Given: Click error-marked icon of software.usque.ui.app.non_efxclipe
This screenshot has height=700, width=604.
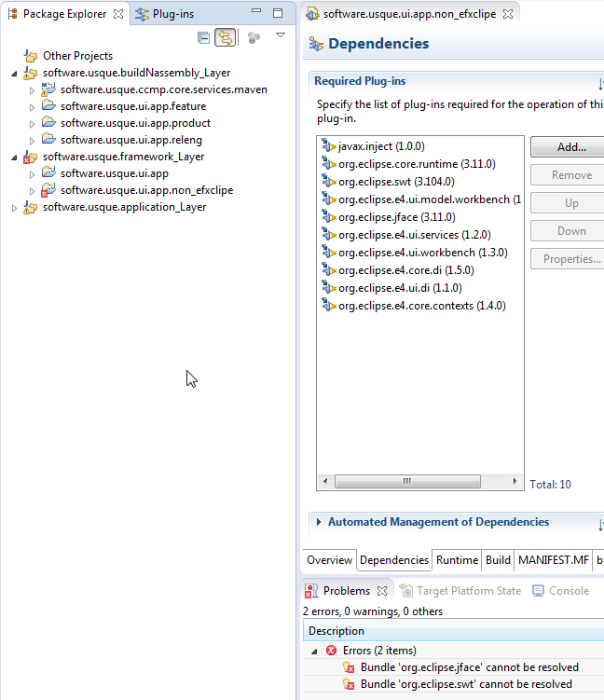Looking at the screenshot, I should pyautogui.click(x=48, y=190).
